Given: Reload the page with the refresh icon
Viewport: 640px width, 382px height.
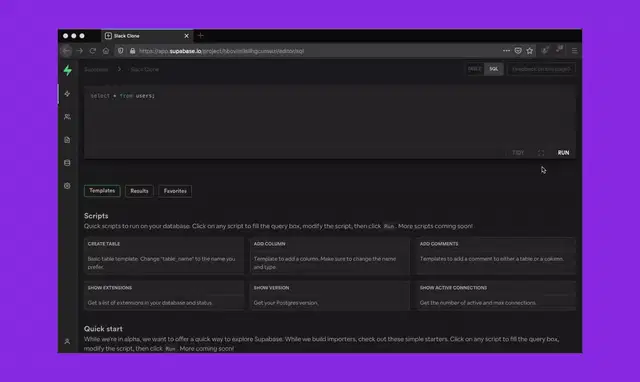Looking at the screenshot, I should click(93, 51).
